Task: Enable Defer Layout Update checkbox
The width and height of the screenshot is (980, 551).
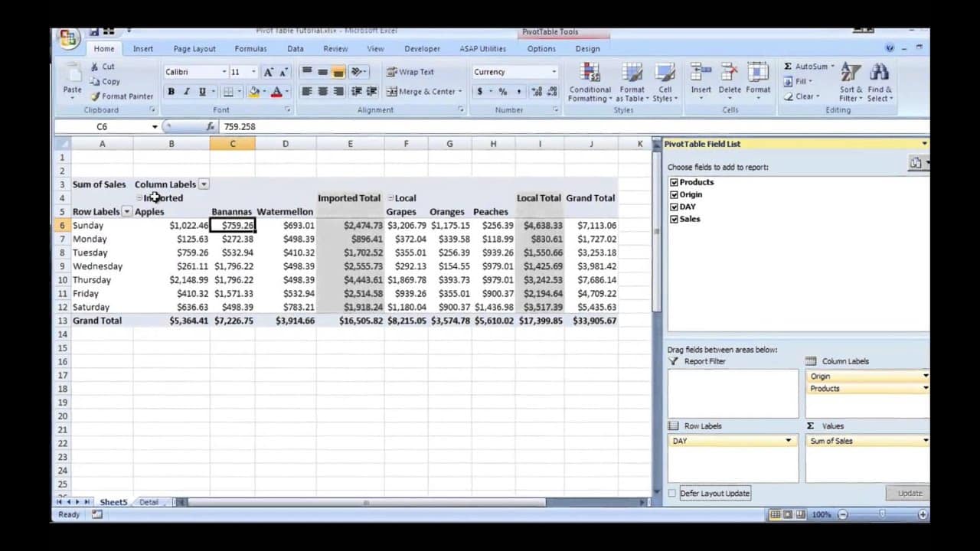Action: [672, 494]
